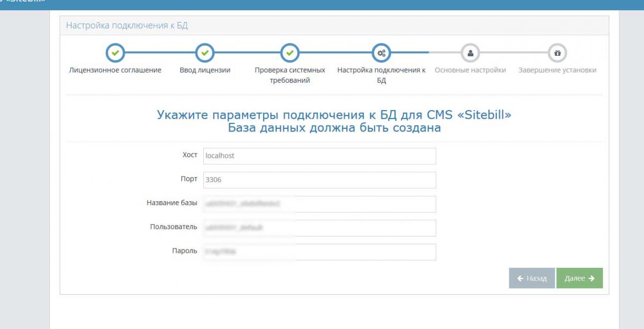Screen dimensions: 644x329
Task: Click into the Порт field showing 3306
Action: click(x=319, y=180)
